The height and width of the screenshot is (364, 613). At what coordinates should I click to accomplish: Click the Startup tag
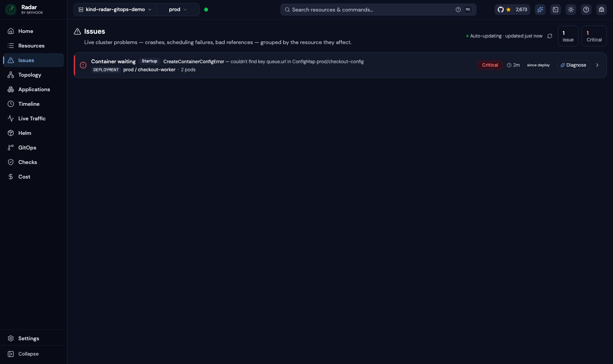(149, 61)
